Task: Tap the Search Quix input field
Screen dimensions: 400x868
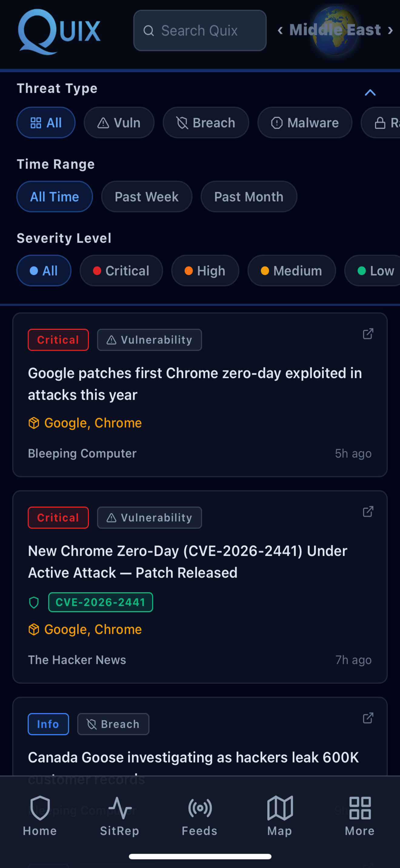Action: coord(200,30)
